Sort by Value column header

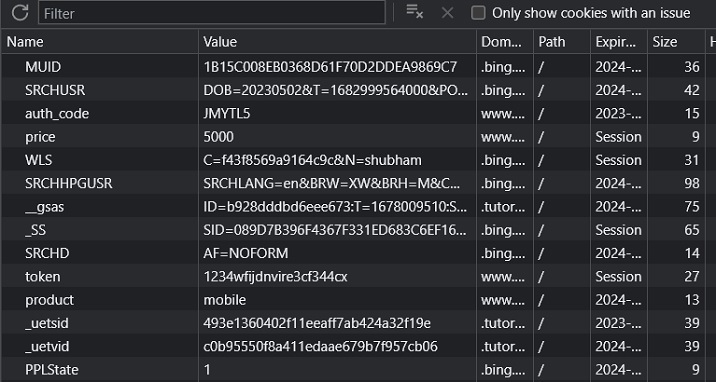pos(337,42)
